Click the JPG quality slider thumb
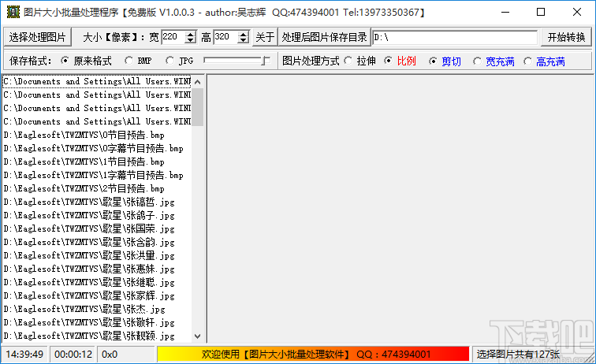Screen dimensions: 596x364 pos(266,61)
